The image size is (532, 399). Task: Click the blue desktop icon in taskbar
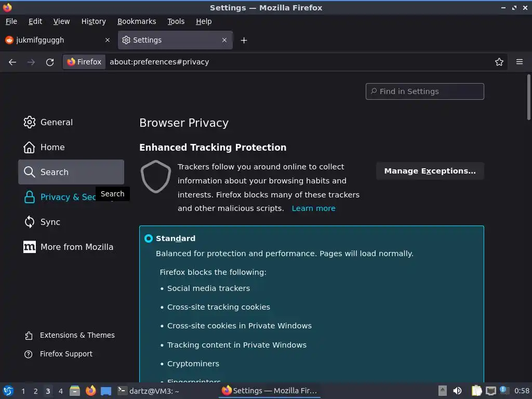tap(106, 391)
